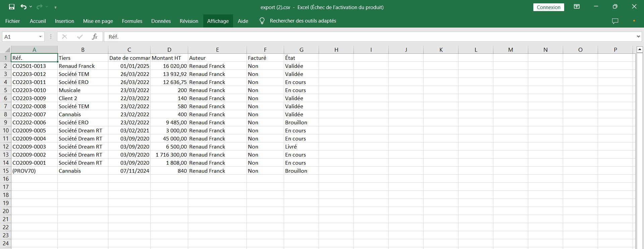Click the Save icon in quick access toolbar
Screen dimensions: 644x249
tap(12, 7)
